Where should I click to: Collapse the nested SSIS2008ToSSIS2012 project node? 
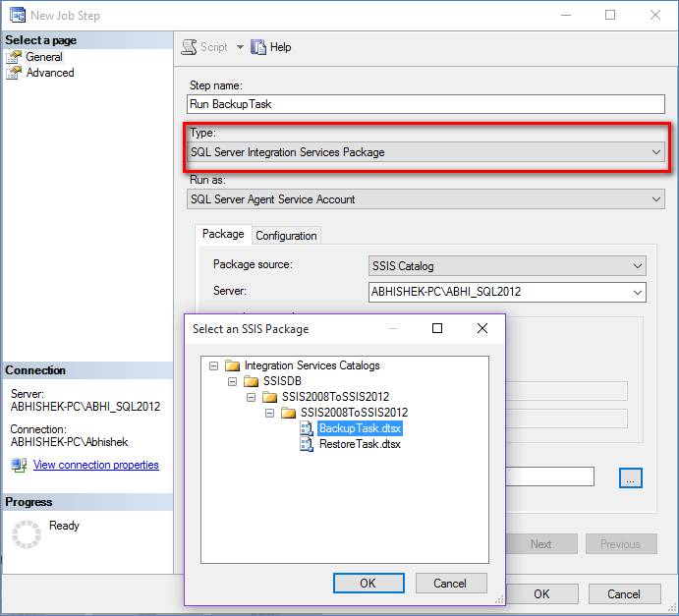[x=270, y=413]
